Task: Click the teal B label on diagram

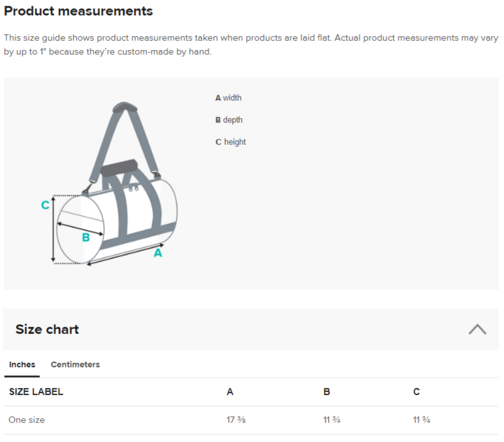Action: click(x=86, y=238)
